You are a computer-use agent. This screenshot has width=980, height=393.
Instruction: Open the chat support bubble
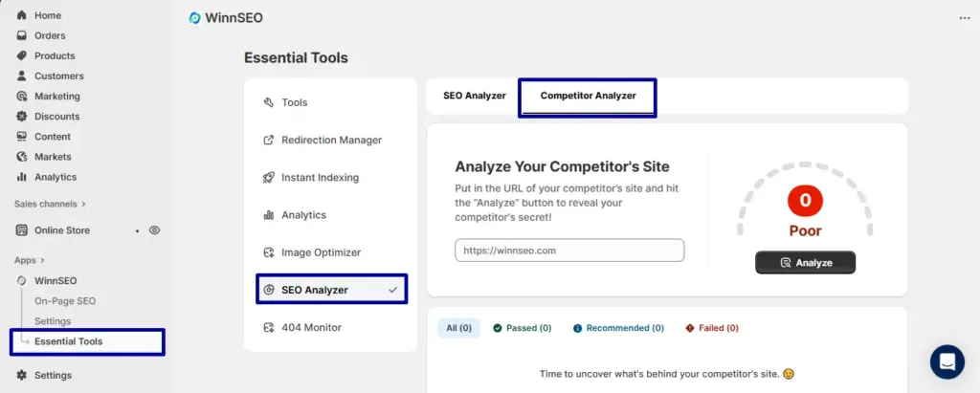tap(947, 361)
